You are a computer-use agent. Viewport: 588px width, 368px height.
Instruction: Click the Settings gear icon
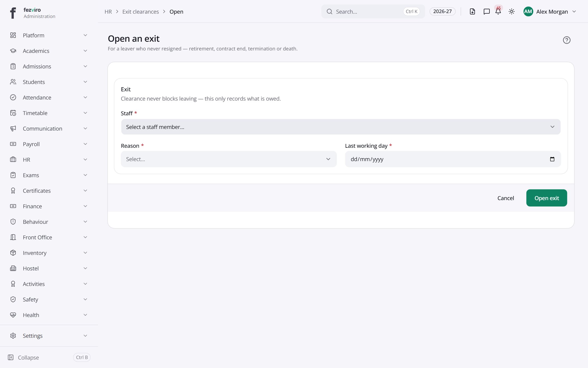click(x=13, y=336)
